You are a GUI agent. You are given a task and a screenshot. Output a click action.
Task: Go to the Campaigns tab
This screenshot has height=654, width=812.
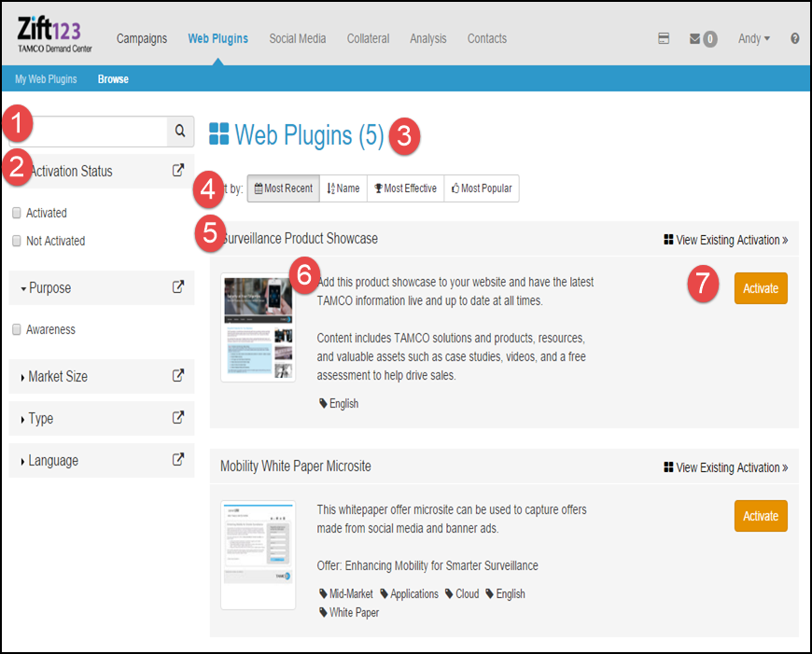(142, 39)
